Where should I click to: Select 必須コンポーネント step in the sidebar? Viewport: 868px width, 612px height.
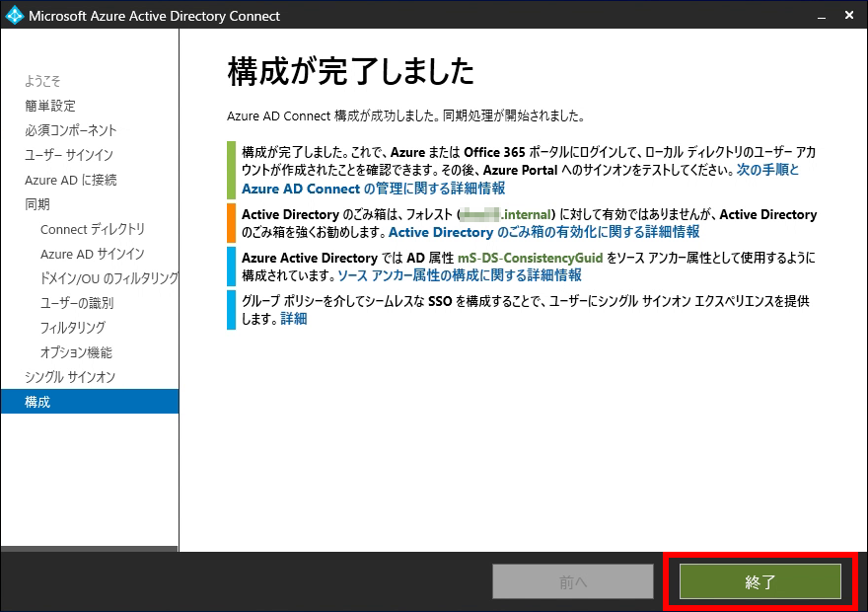pos(70,130)
